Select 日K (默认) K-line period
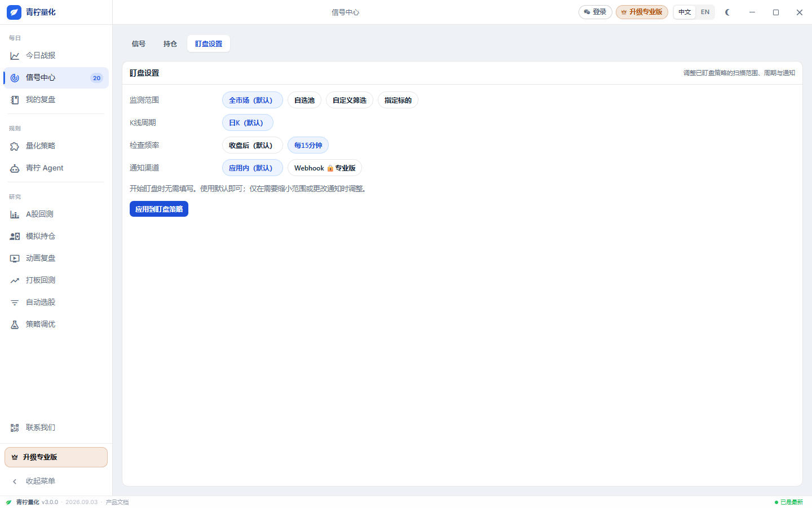This screenshot has height=508, width=812. [248, 123]
